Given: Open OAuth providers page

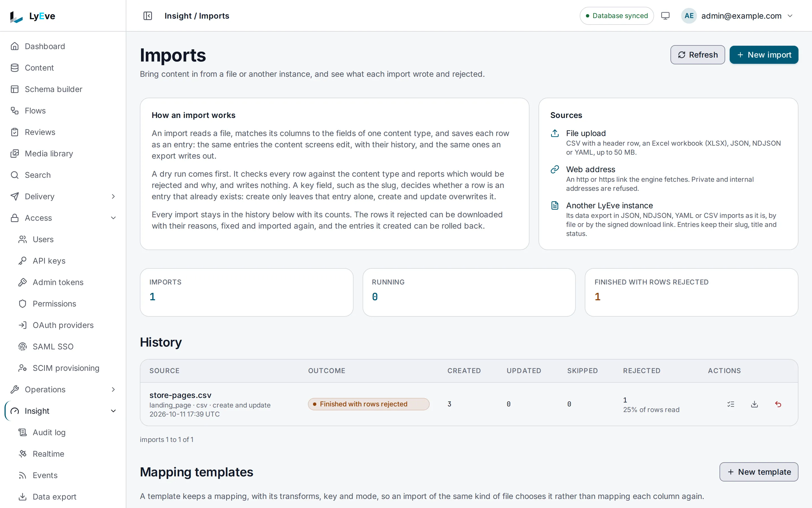Looking at the screenshot, I should click(x=67, y=325).
